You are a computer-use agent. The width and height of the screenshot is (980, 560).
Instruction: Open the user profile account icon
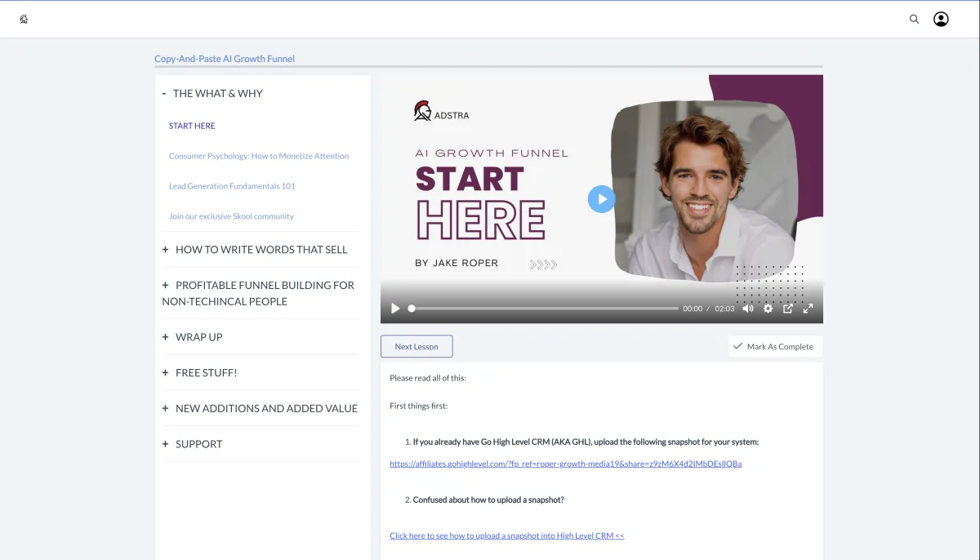point(941,19)
